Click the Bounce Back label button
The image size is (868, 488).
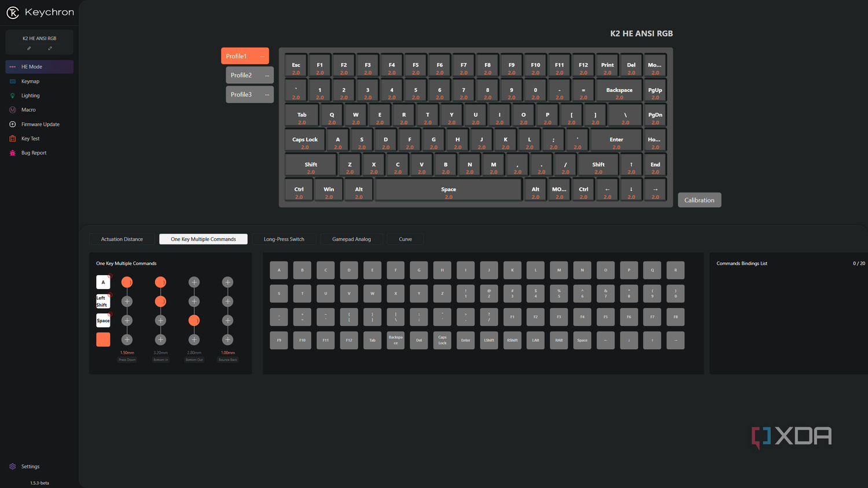228,360
